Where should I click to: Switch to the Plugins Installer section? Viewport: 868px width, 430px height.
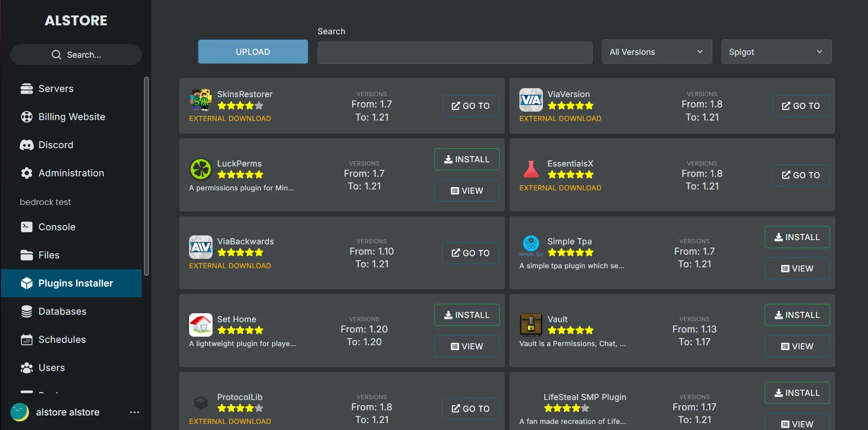tap(75, 283)
